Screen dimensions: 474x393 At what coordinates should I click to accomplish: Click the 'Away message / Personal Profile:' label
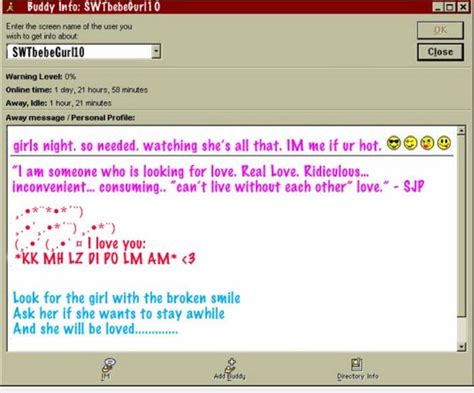(70, 118)
